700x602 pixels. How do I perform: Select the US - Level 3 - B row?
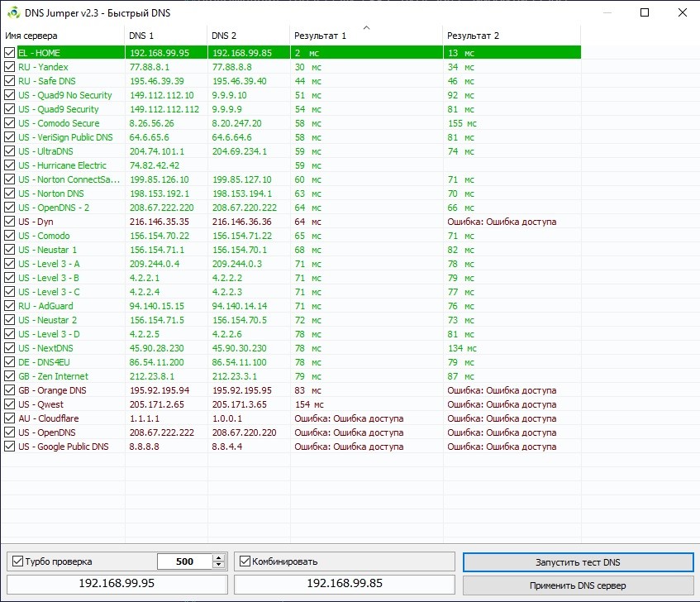[291, 278]
